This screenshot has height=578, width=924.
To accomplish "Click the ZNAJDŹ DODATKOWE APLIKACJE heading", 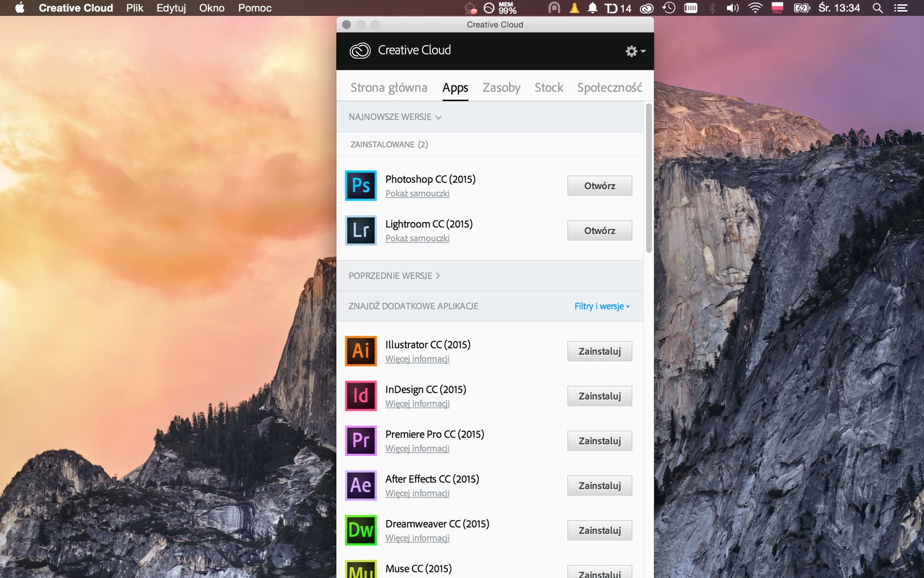I will point(413,306).
